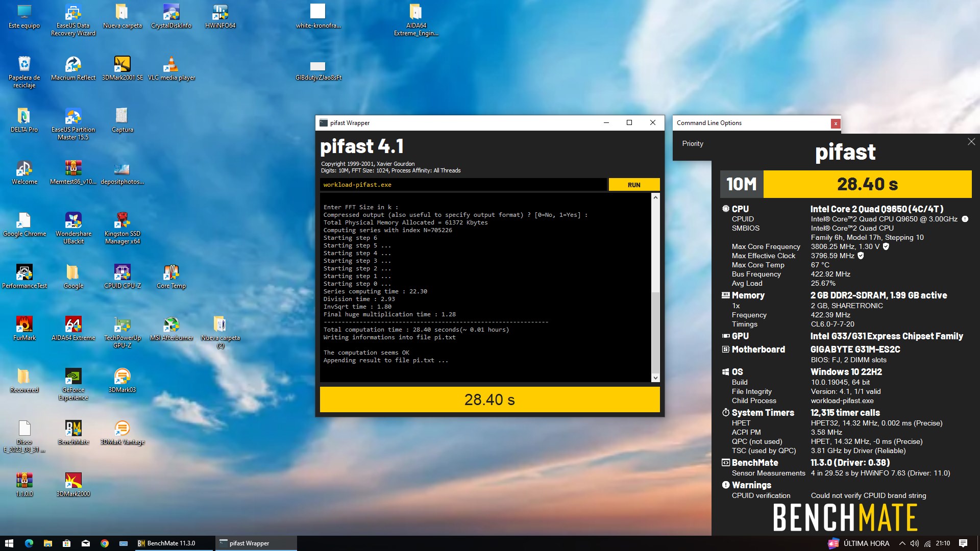This screenshot has width=980, height=551.
Task: Close the BenchMate pifast result panel
Action: 971,142
